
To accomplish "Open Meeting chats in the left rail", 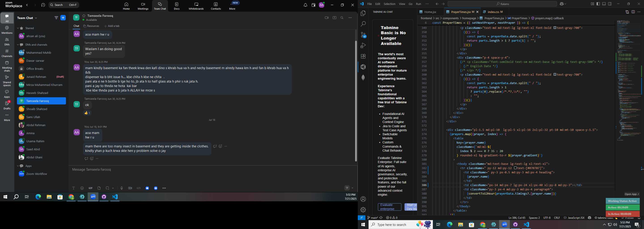I will tap(7, 66).
